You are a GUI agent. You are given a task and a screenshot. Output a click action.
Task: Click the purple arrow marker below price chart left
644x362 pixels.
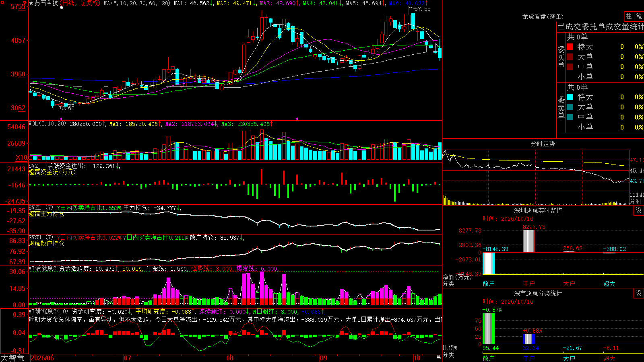coord(61,119)
